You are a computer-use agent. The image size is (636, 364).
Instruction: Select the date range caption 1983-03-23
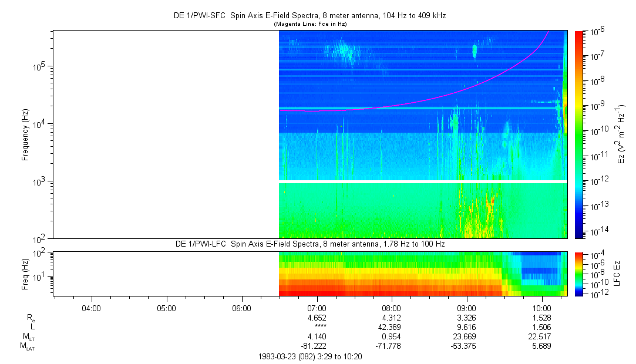(x=309, y=356)
